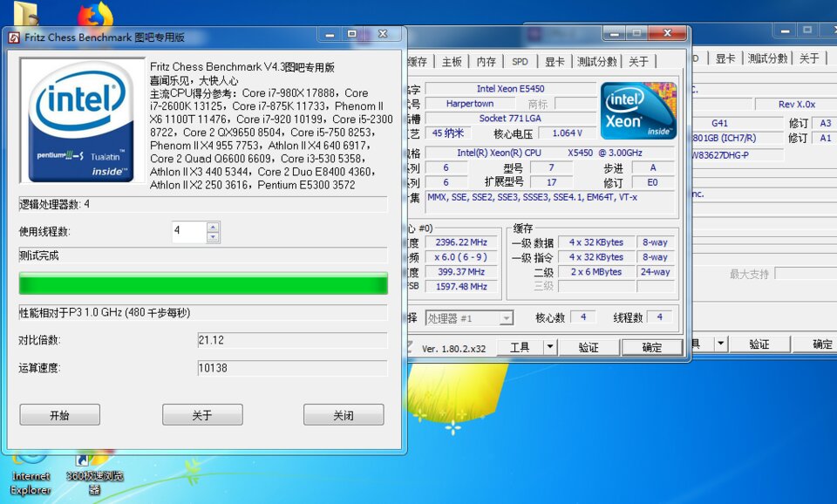Click the bus speed value '399.37 MHz'
Screen dimensions: 837x504
click(x=461, y=272)
